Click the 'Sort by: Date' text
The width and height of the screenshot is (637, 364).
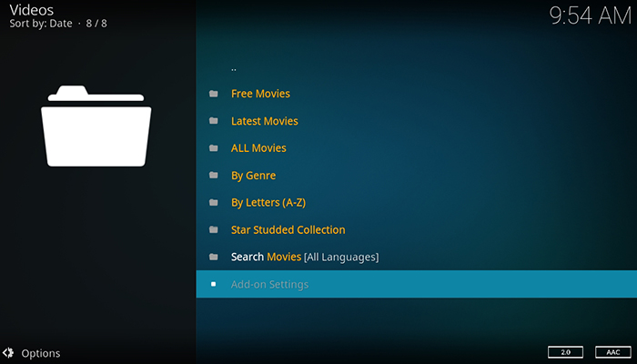click(41, 24)
